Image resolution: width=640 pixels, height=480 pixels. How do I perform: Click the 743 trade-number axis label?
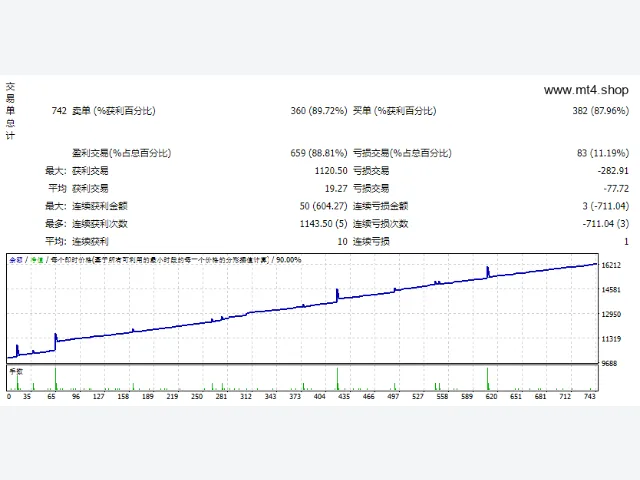590,396
